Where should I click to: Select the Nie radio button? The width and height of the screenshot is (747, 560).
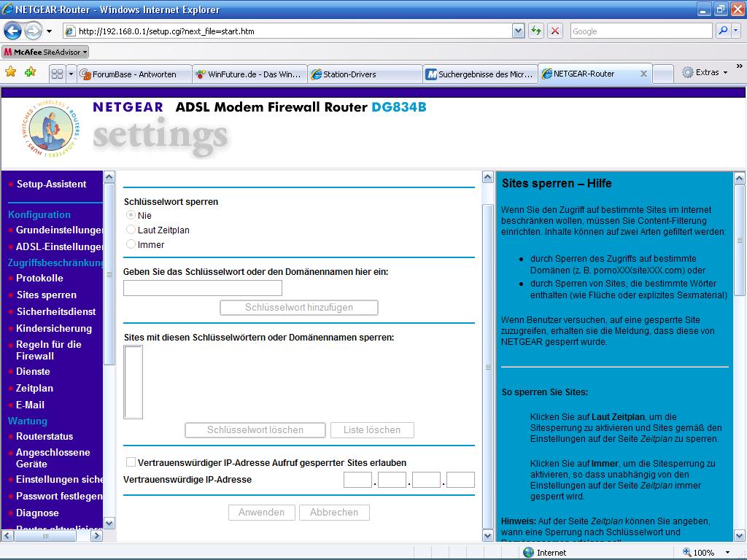[131, 215]
